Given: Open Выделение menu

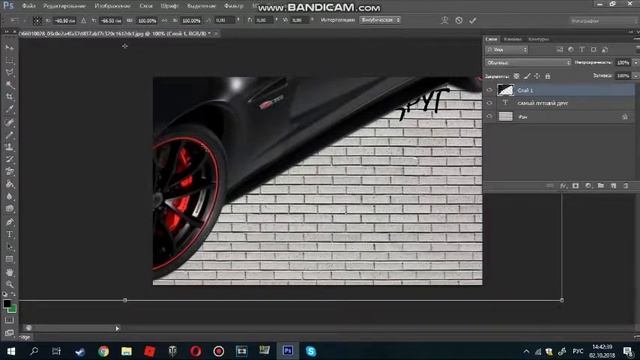Looking at the screenshot, I should coord(201,6).
